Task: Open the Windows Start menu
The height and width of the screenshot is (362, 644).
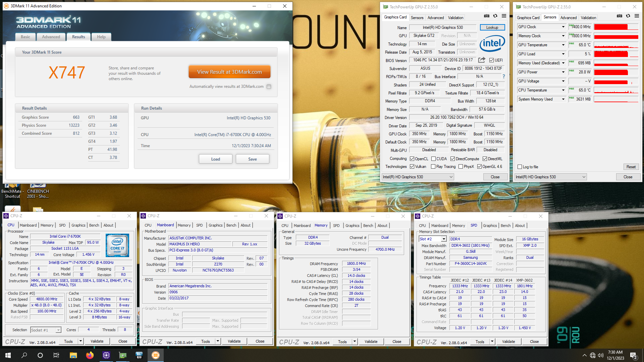Action: click(8, 355)
